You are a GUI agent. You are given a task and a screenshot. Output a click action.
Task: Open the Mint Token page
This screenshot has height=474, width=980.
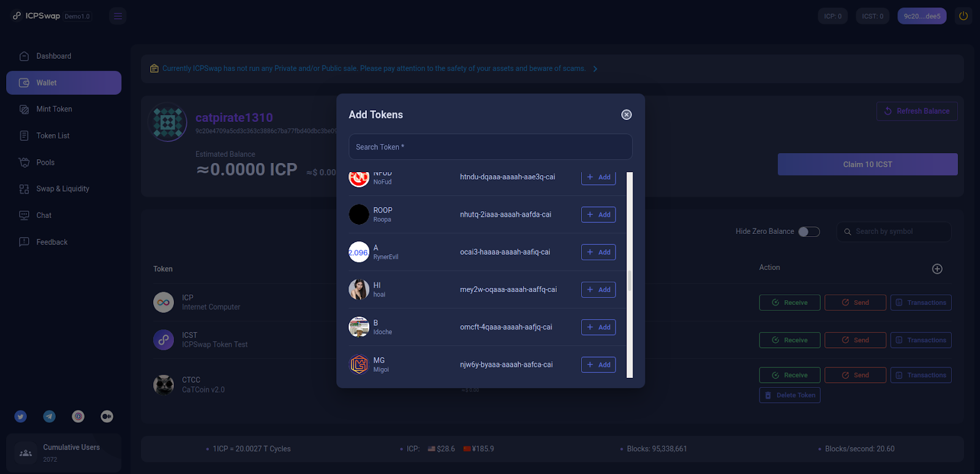[64, 109]
